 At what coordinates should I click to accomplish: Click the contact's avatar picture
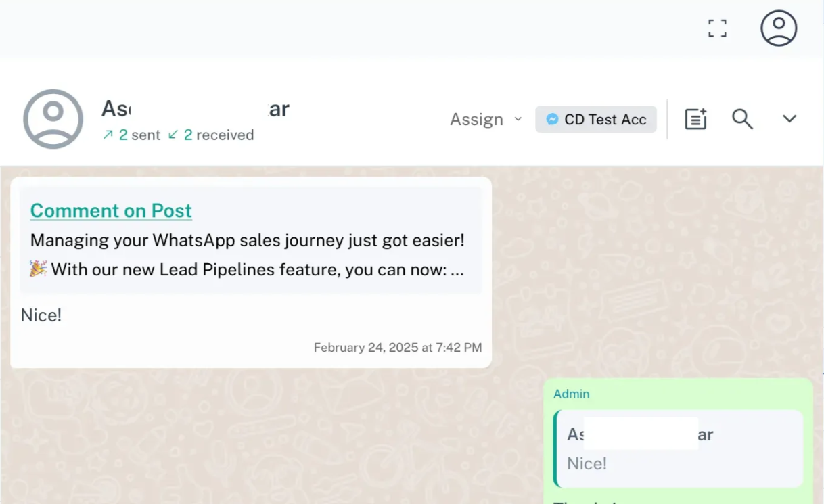point(53,119)
